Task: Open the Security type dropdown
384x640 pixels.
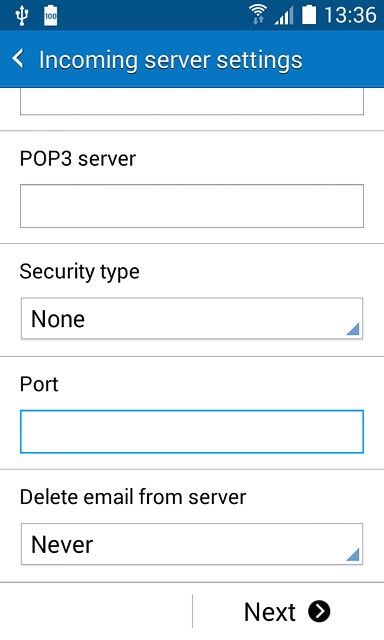Action: coord(192,318)
